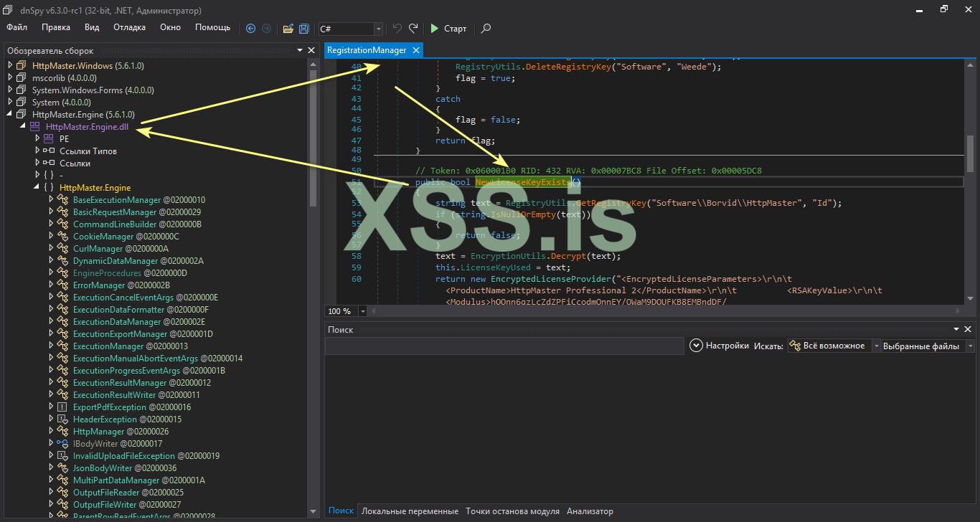Click the redo arrow in toolbar
Viewport: 980px width, 522px height.
point(413,29)
